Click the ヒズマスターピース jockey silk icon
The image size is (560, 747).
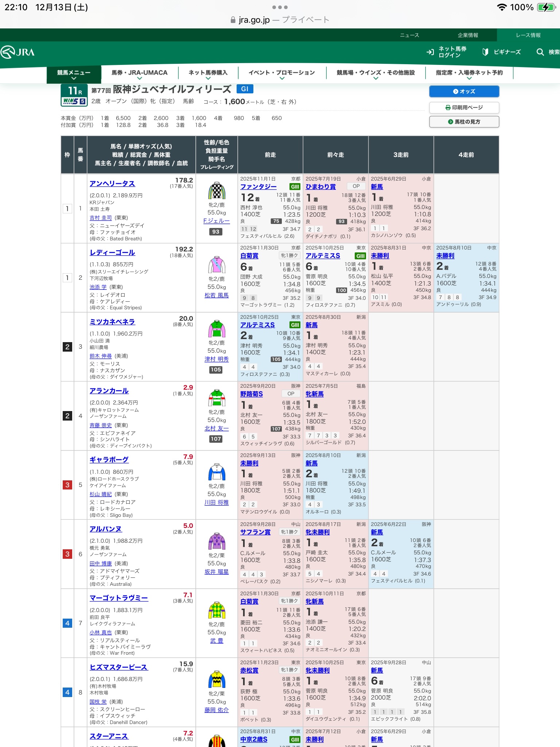point(217,680)
